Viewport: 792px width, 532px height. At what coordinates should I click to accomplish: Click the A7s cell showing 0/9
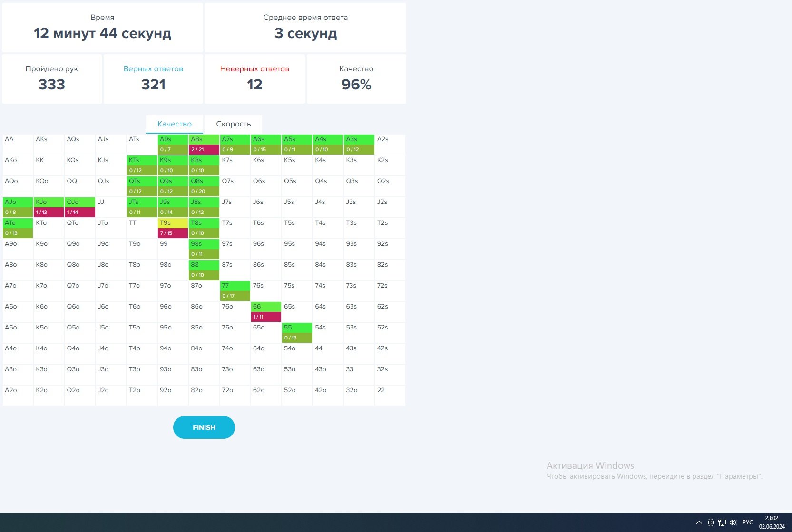[235, 145]
